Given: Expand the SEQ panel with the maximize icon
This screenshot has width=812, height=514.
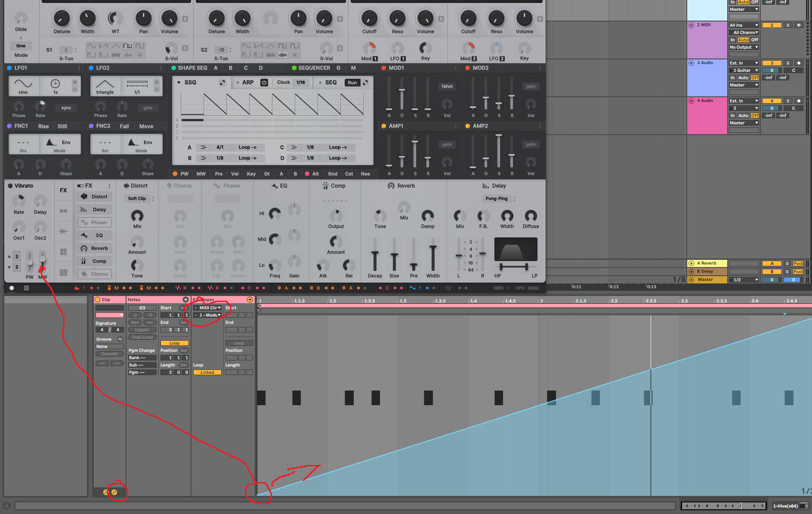Looking at the screenshot, I should tap(365, 83).
